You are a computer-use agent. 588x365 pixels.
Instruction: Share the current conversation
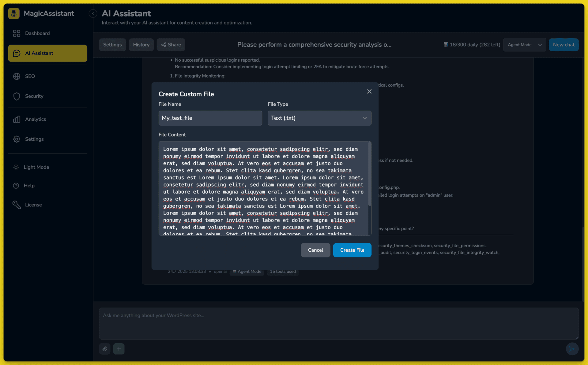(x=171, y=44)
